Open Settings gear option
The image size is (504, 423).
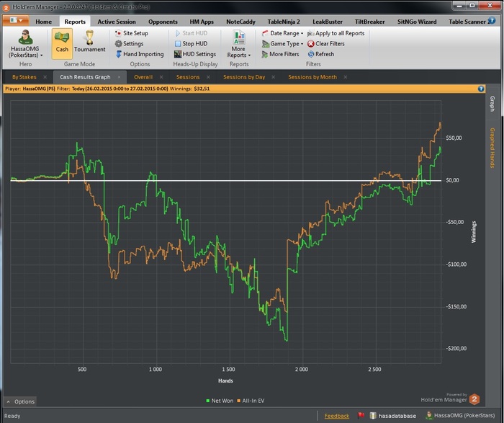129,43
